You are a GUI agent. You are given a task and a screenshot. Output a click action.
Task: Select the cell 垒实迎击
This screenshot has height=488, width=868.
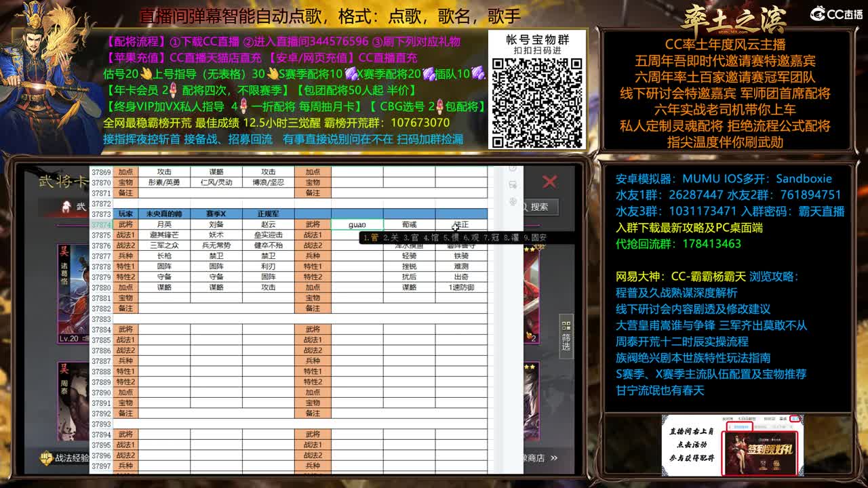point(269,235)
